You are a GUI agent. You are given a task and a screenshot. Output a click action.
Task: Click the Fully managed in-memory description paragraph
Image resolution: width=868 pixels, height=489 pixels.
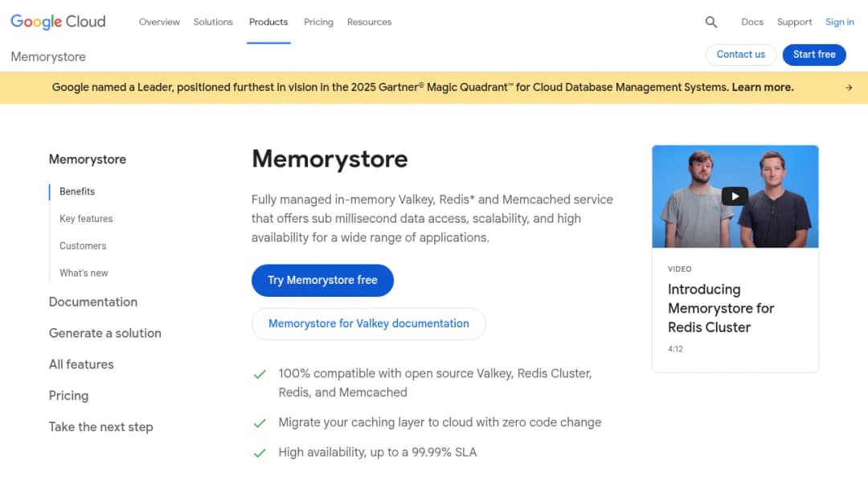tap(432, 218)
